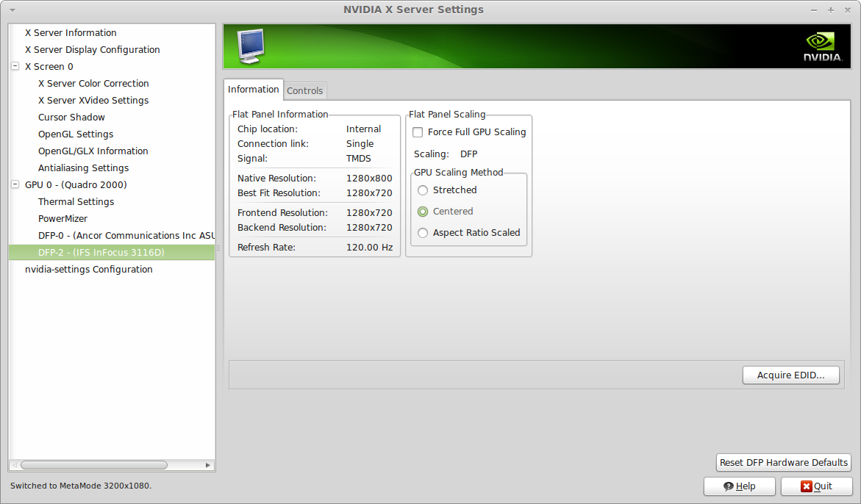This screenshot has height=504, width=861.
Task: Select DFP-0 Ancor Communications display
Action: [x=126, y=236]
